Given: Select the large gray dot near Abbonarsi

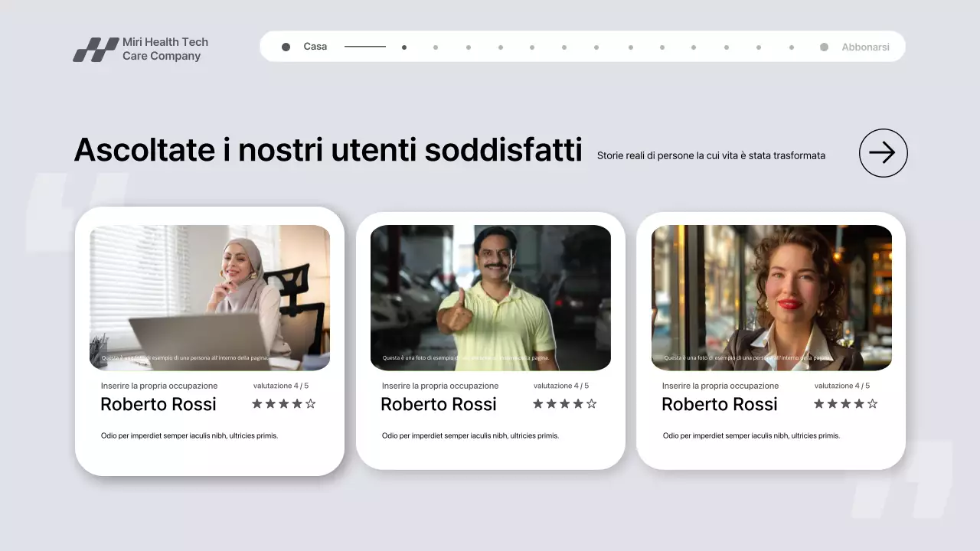Looking at the screenshot, I should [x=822, y=46].
